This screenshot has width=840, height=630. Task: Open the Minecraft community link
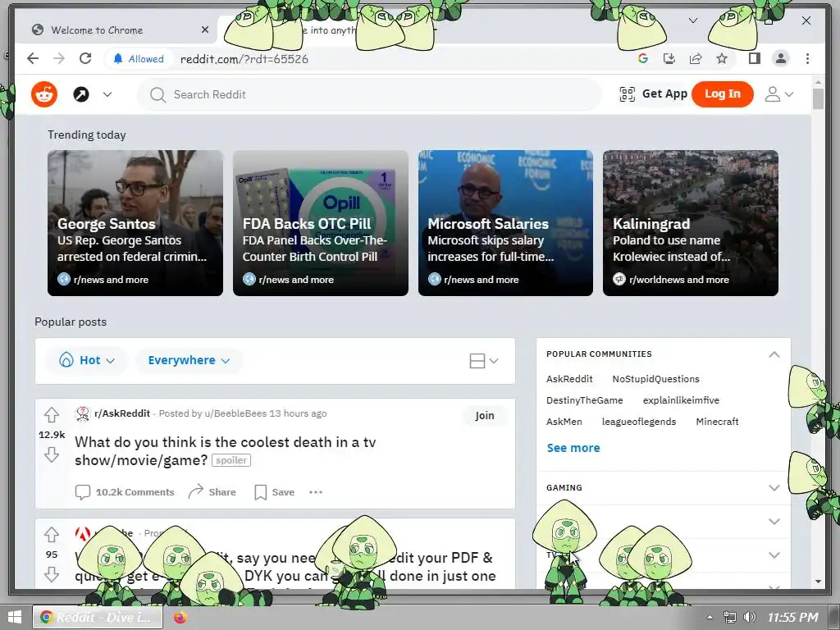pyautogui.click(x=717, y=422)
